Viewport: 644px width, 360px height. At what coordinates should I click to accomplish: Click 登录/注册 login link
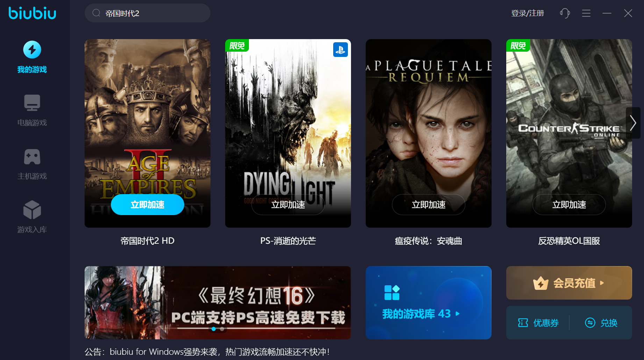pos(528,13)
